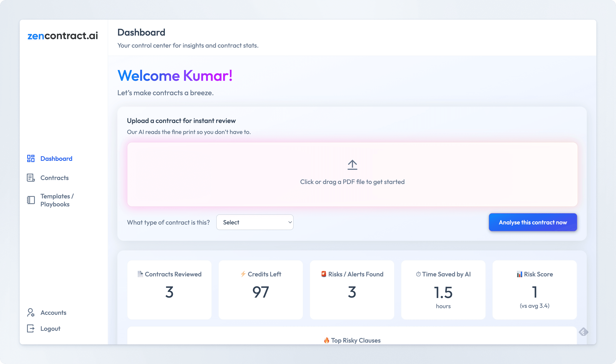
Task: Click the pencil icon at bottom right
Action: pos(584,332)
